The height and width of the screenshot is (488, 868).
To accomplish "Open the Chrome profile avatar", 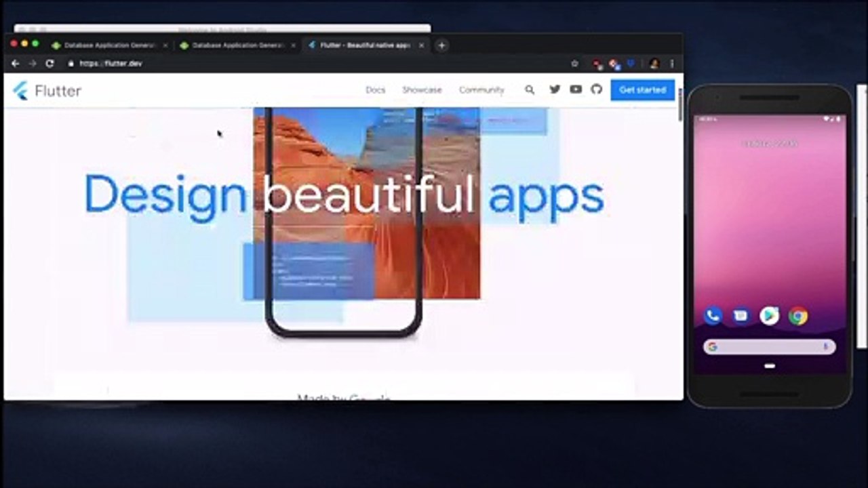I will (x=654, y=64).
